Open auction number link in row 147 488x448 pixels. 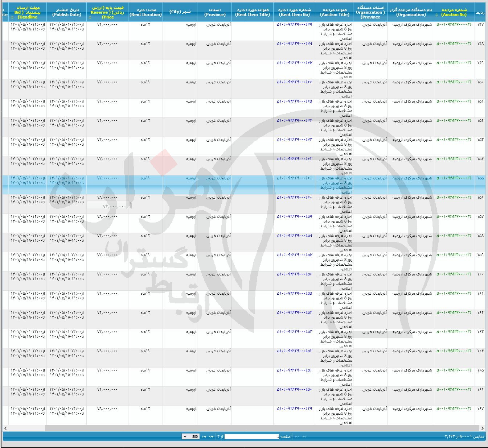point(454,24)
